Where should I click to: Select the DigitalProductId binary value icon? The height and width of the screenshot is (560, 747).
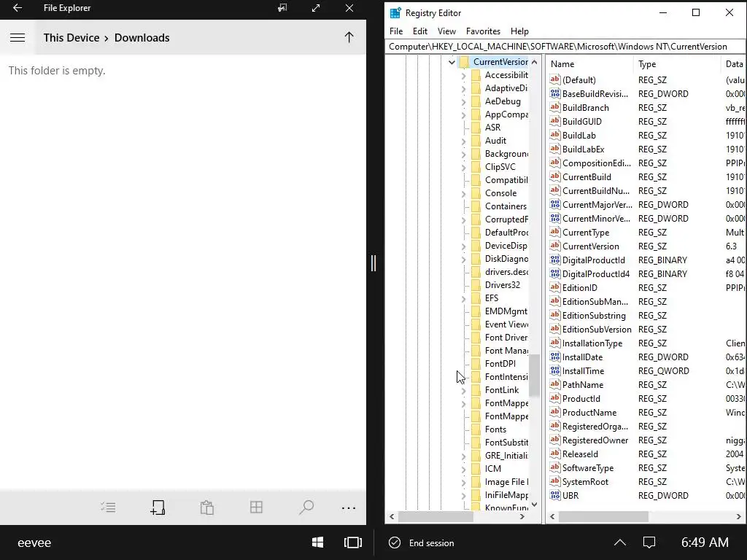pyautogui.click(x=555, y=260)
